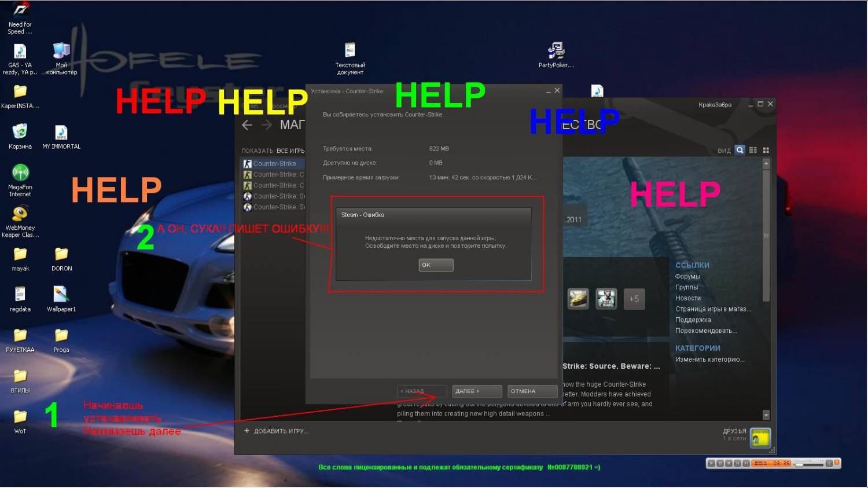Select the MY IMMORTAL MP3 file

pyautogui.click(x=61, y=138)
